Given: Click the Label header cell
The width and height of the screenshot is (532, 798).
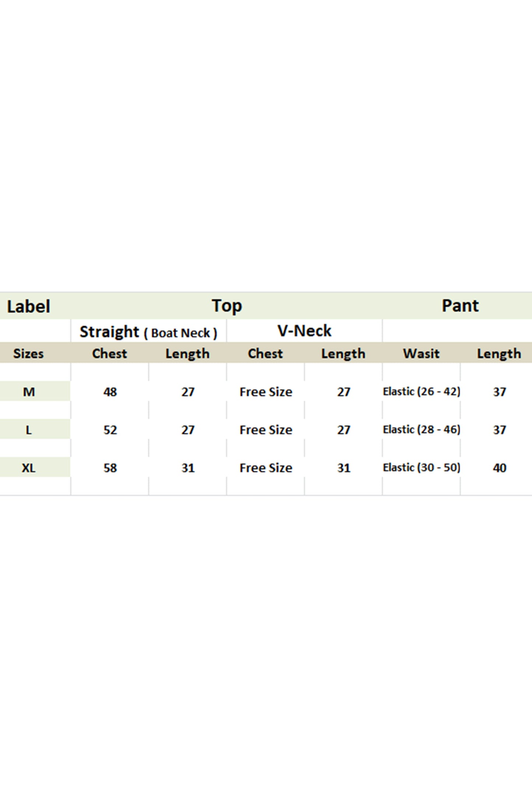Looking at the screenshot, I should tap(29, 306).
